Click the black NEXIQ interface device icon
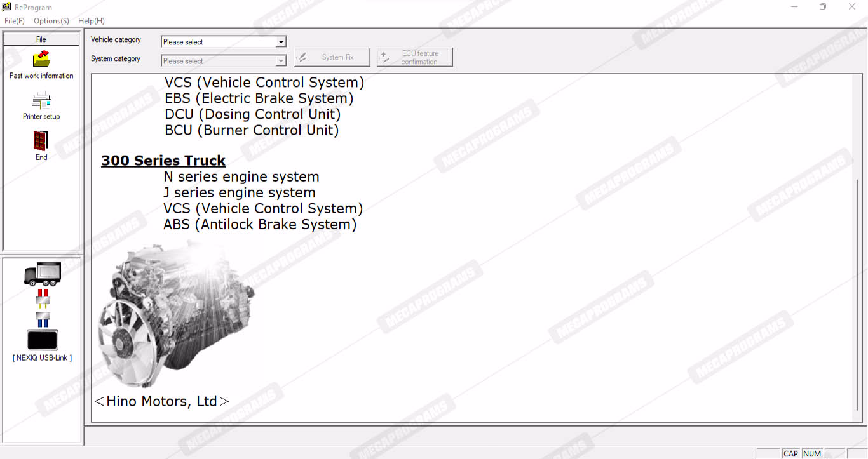 (43, 340)
